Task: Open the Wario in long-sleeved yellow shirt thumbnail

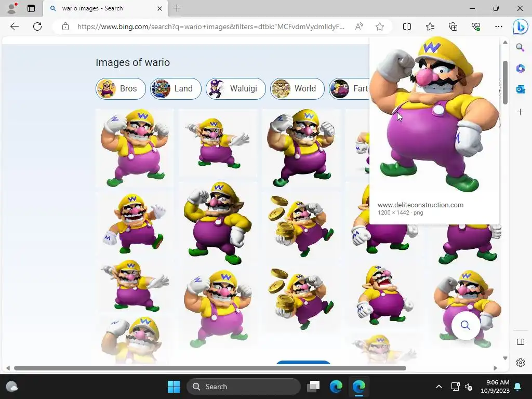Action: (x=218, y=223)
